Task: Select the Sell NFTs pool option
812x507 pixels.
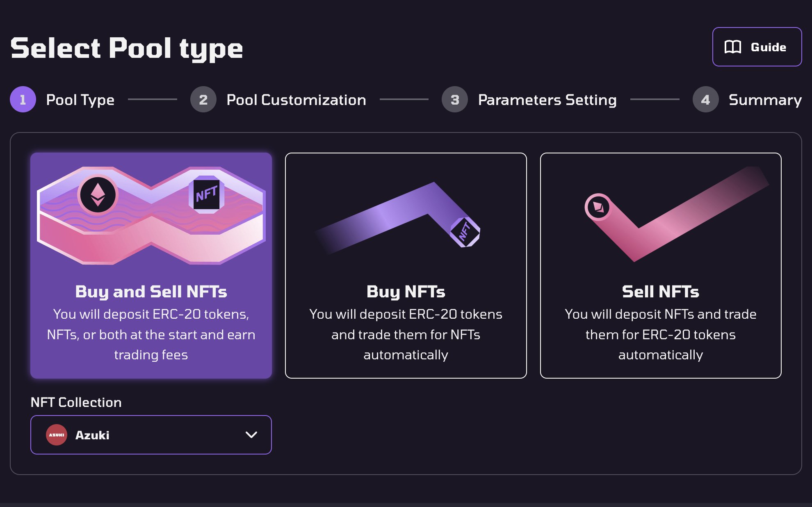Action: 661,265
